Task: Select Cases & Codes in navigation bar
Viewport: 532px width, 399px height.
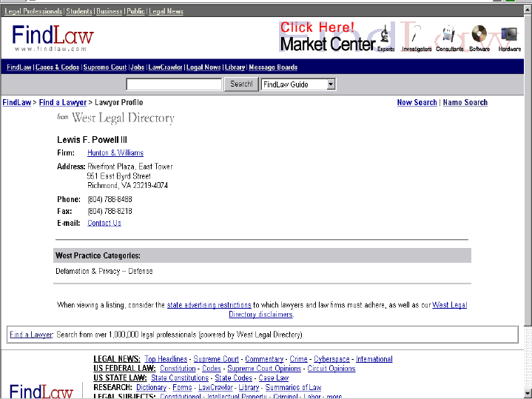Action: pos(57,67)
